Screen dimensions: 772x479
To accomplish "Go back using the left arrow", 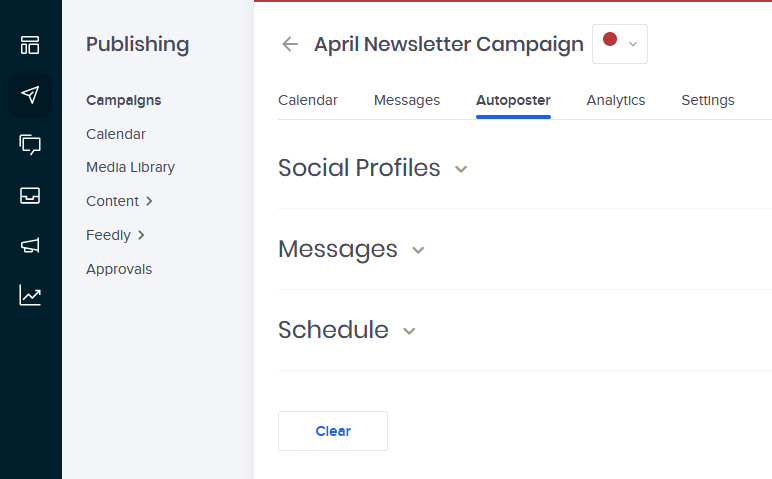I will [x=290, y=44].
